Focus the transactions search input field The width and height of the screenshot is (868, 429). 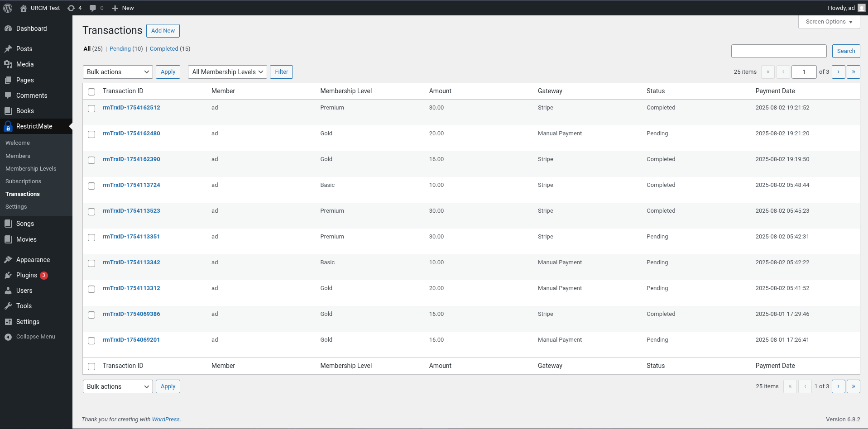[x=779, y=51]
